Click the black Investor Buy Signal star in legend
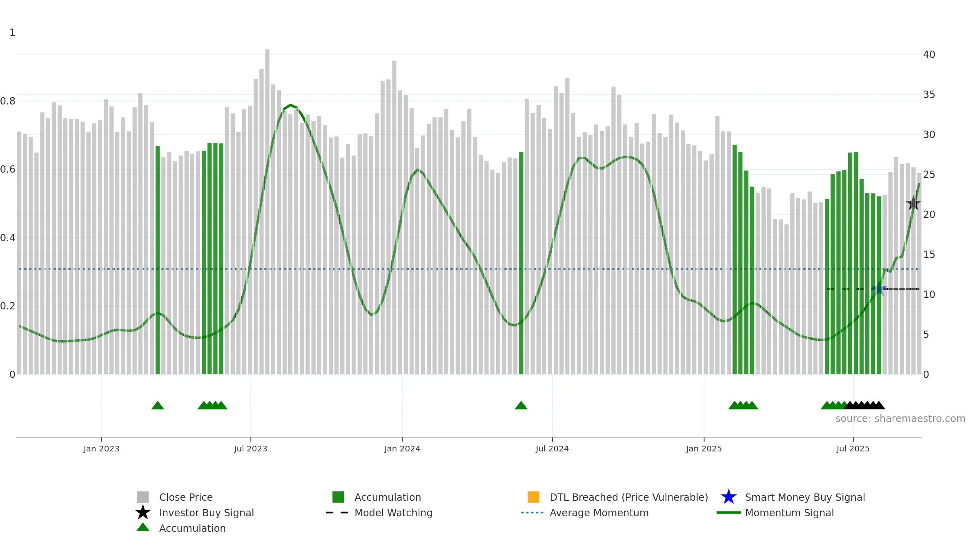The height and width of the screenshot is (551, 980). point(143,513)
